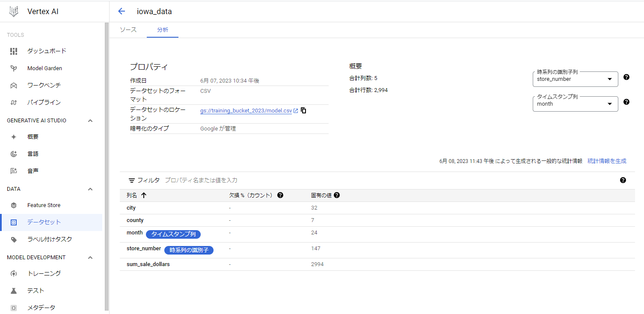Screen dimensions: 644x314
Task: Click the ワークベンチ icon in sidebar
Action: pos(14,85)
